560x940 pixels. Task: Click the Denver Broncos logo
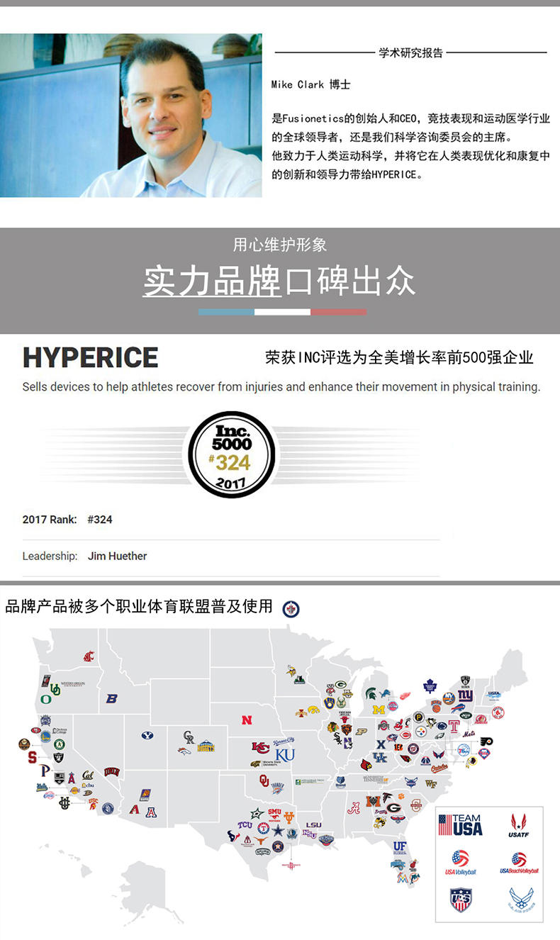184,751
